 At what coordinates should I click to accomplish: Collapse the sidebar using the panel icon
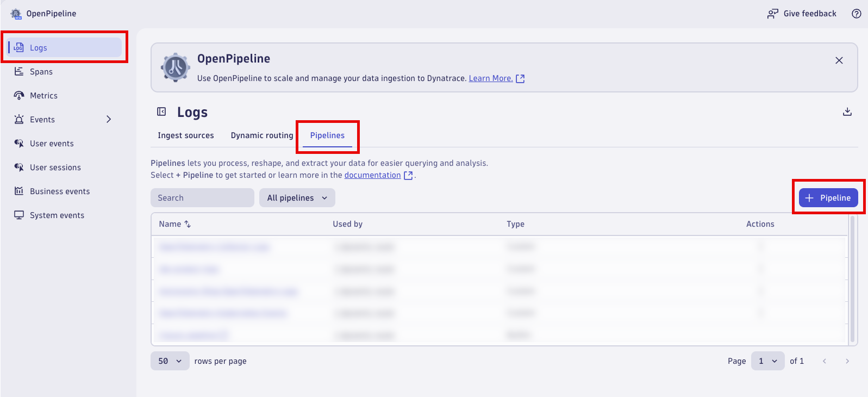tap(161, 111)
